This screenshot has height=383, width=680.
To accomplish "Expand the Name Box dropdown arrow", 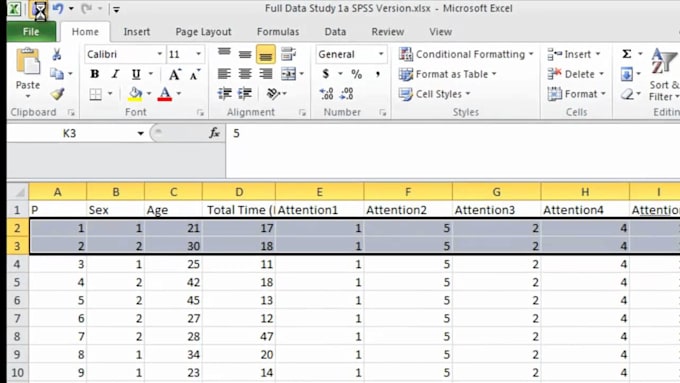I will 140,133.
